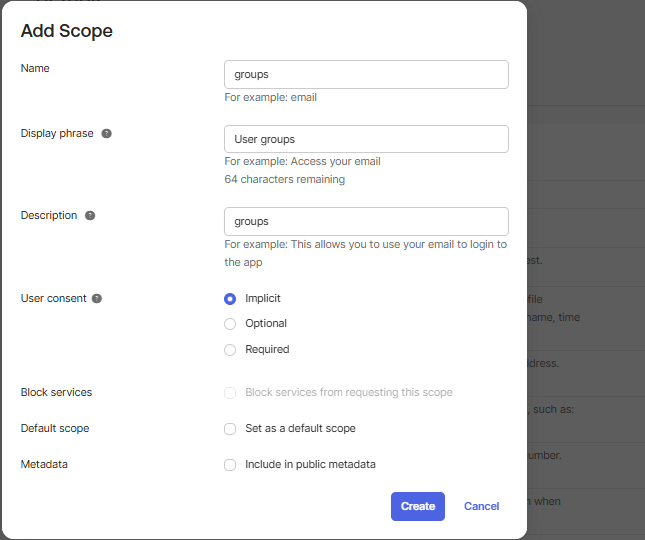
Task: Click the Metadata label
Action: [44, 464]
